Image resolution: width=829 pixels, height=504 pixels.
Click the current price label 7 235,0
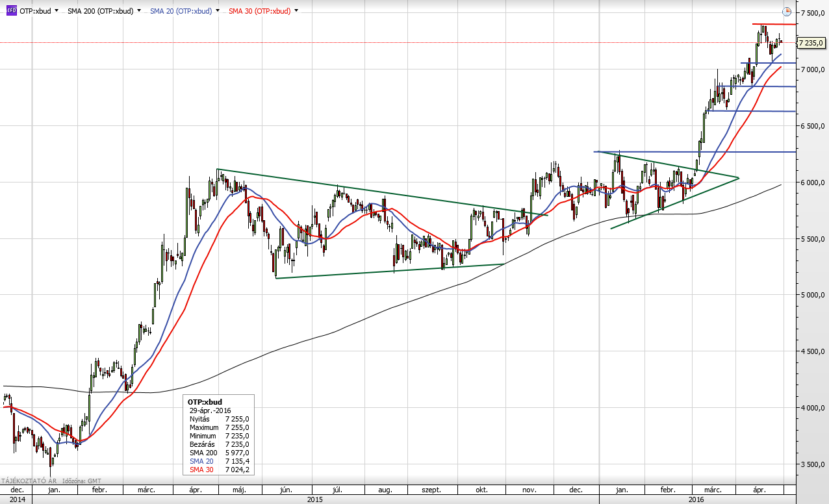point(810,43)
